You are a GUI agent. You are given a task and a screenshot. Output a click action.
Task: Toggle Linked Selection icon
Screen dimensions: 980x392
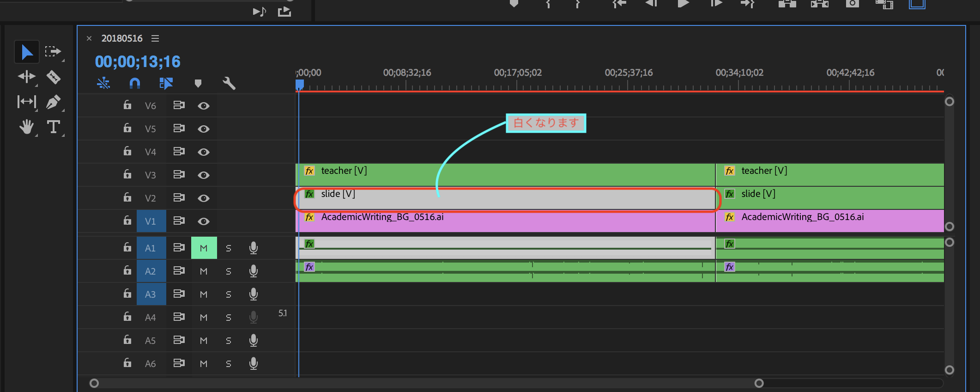pos(166,83)
